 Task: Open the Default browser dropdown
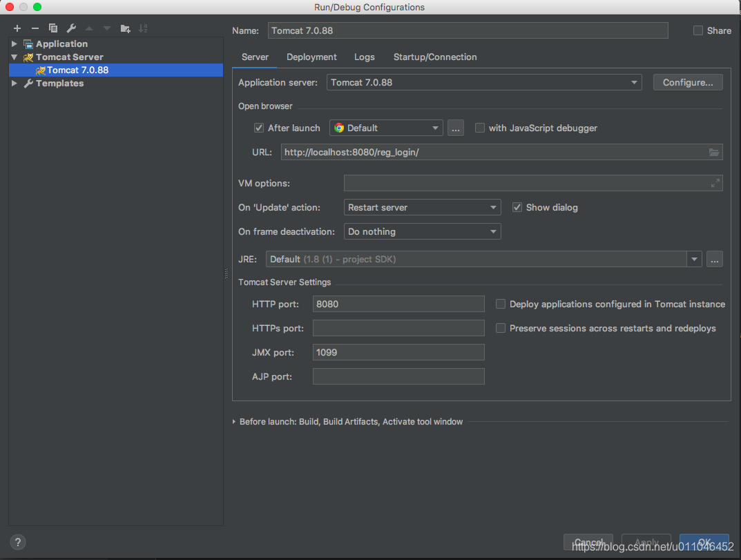coord(386,128)
